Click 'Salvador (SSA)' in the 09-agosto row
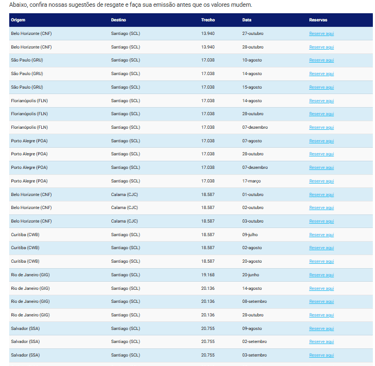 [x=25, y=329]
